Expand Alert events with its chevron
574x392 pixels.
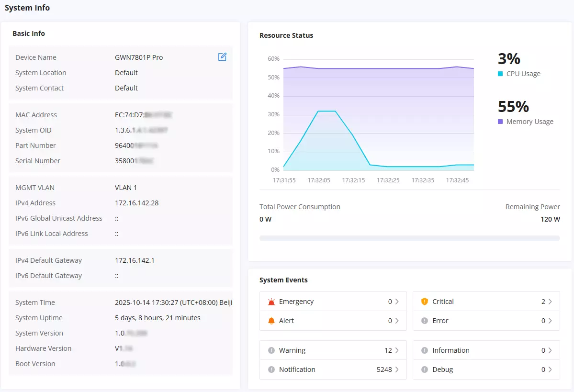click(x=397, y=321)
